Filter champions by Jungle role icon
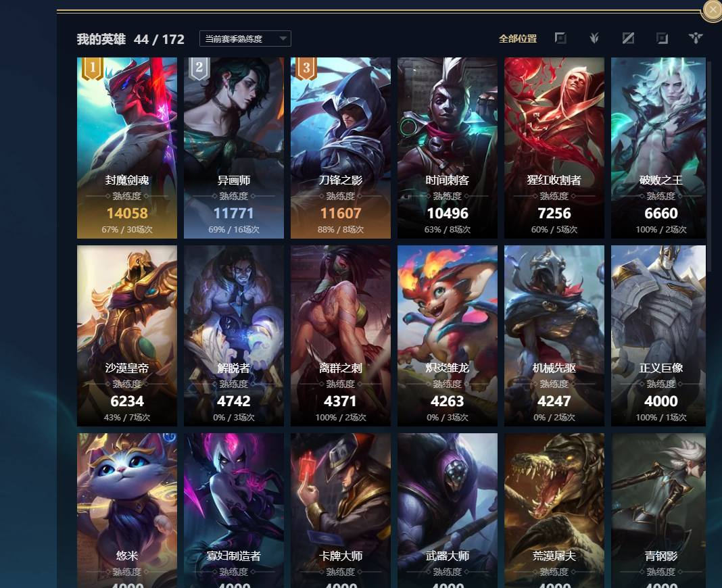 (594, 39)
